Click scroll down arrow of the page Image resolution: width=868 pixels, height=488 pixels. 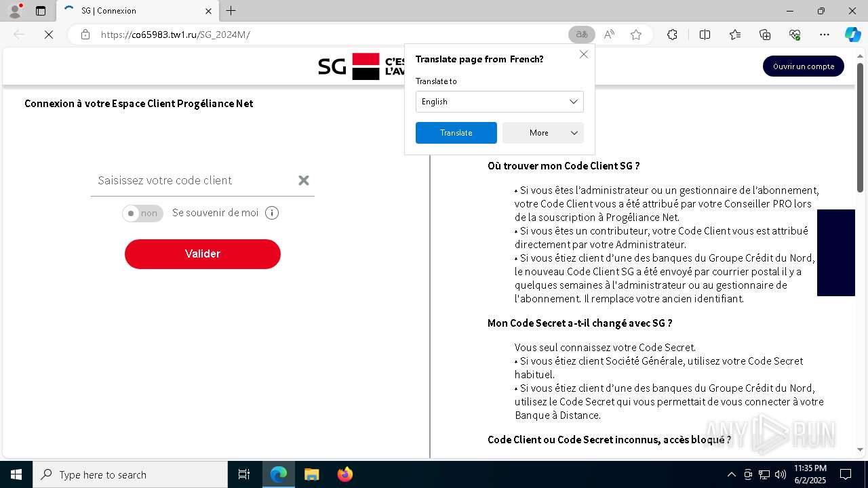[860, 449]
